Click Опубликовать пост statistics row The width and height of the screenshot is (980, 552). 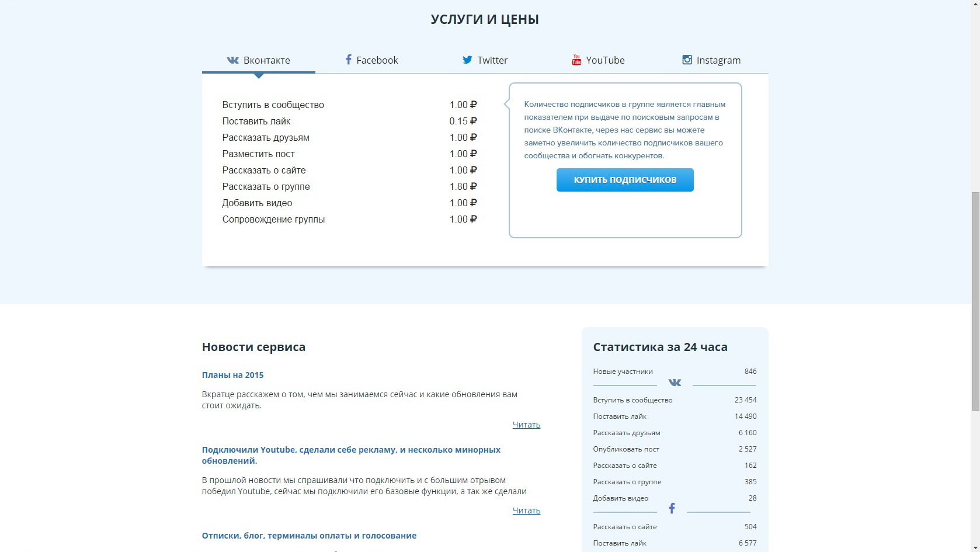pyautogui.click(x=675, y=449)
